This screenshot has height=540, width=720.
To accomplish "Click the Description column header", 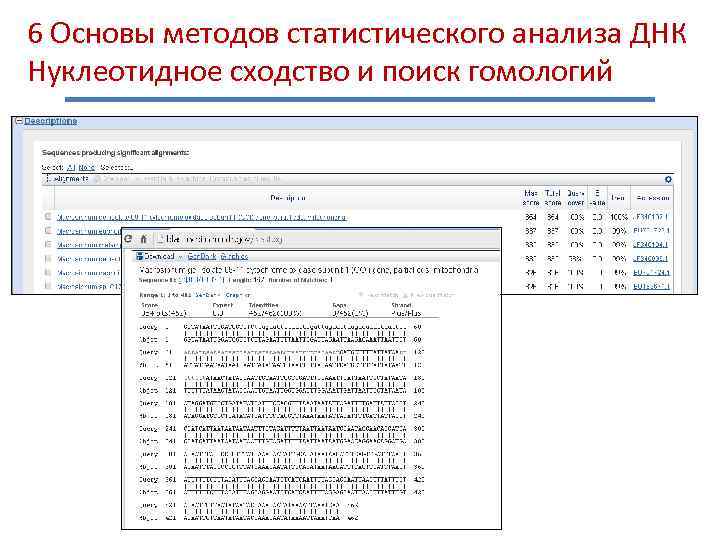I will point(288,198).
